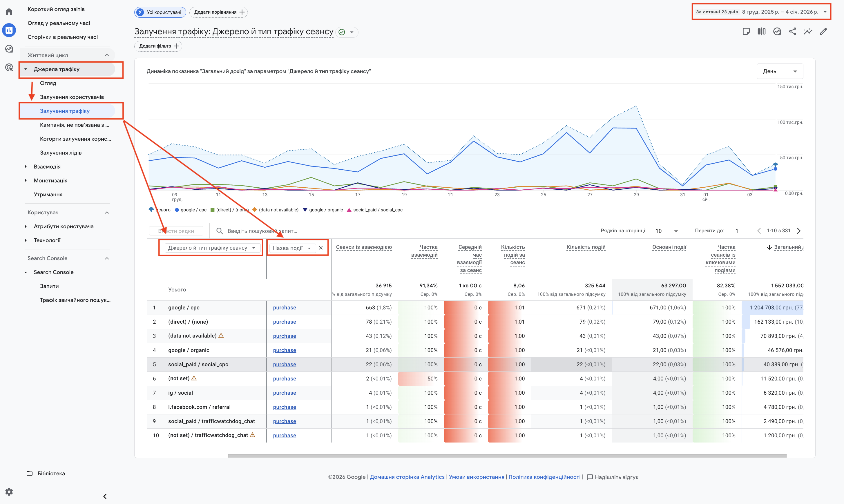Click the pencil customize report icon
This screenshot has height=504, width=844.
(823, 32)
